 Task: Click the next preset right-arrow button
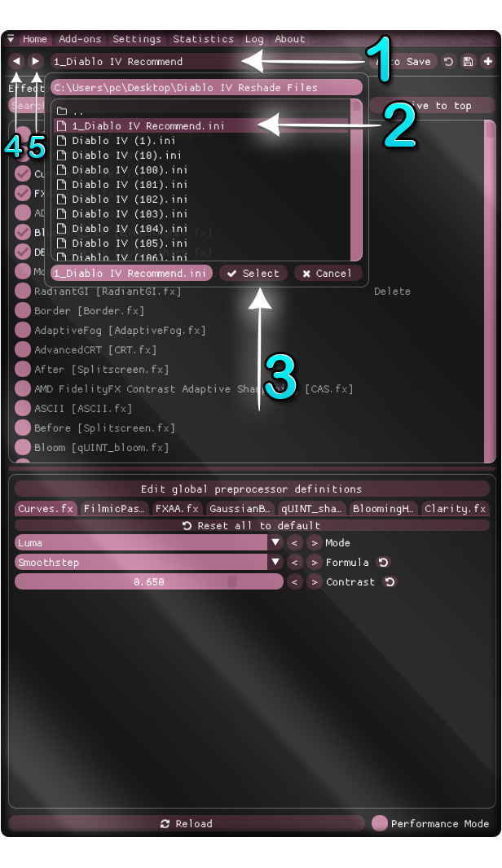tap(36, 61)
